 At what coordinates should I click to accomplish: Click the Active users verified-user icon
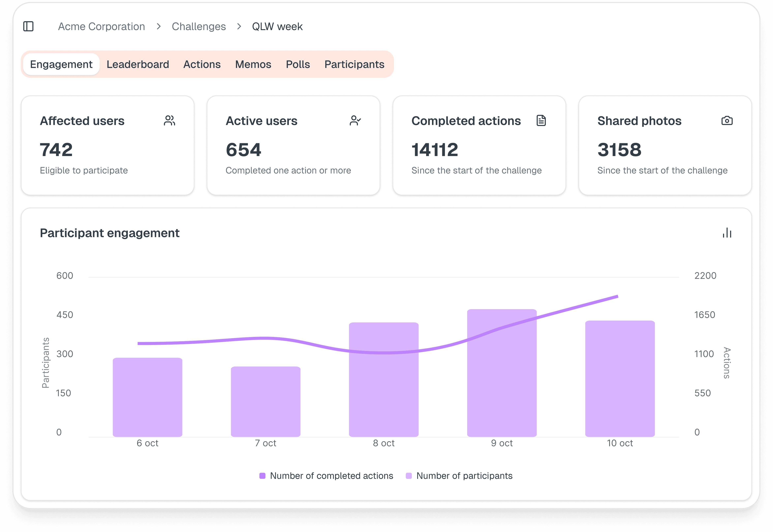pos(356,121)
